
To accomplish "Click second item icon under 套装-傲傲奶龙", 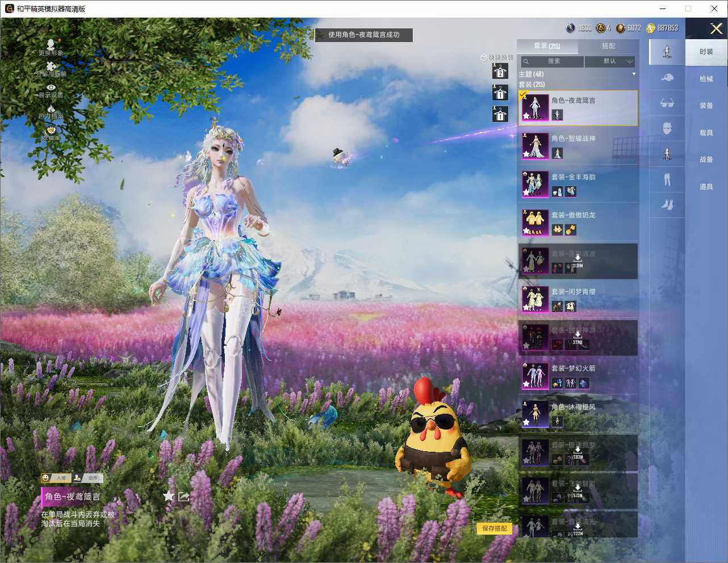I will 570,230.
